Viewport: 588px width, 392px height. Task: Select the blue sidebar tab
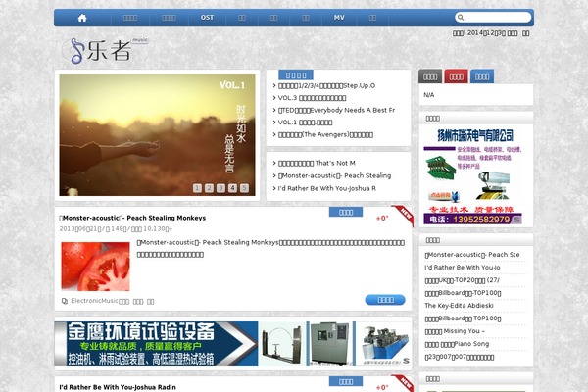pos(482,76)
